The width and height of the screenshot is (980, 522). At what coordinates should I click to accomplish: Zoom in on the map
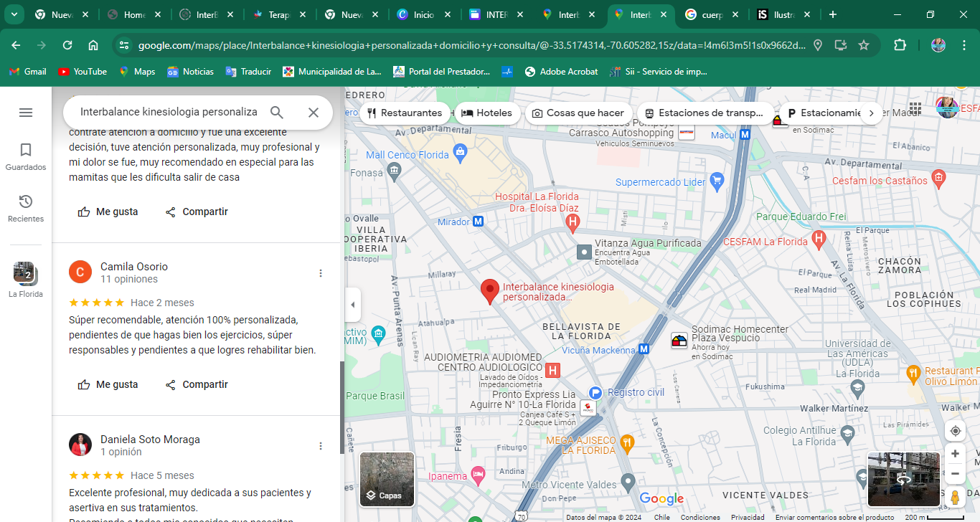955,454
